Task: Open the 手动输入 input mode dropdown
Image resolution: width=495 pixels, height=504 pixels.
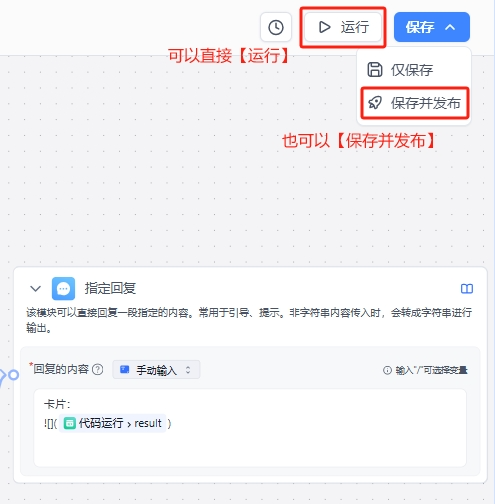Action: click(x=156, y=369)
